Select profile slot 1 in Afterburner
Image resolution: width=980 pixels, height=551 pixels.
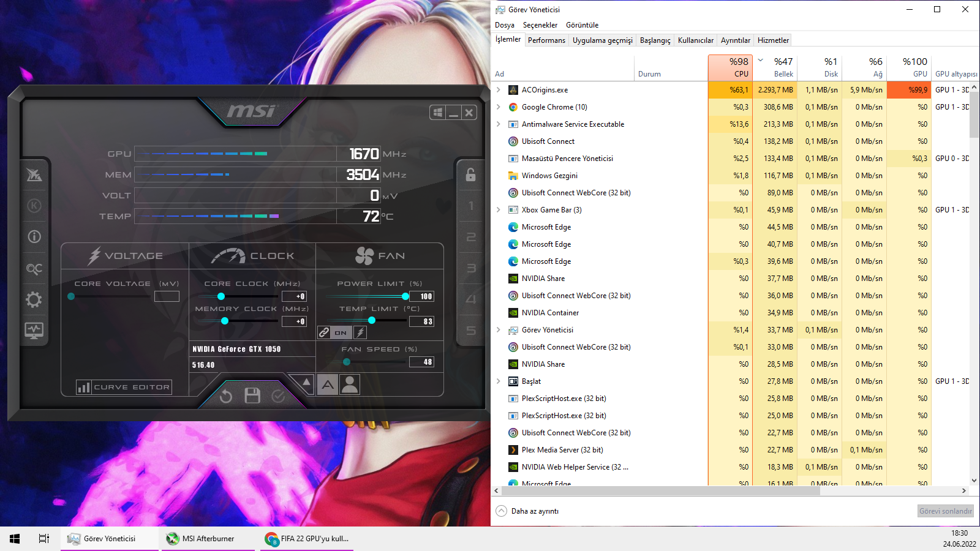click(470, 206)
